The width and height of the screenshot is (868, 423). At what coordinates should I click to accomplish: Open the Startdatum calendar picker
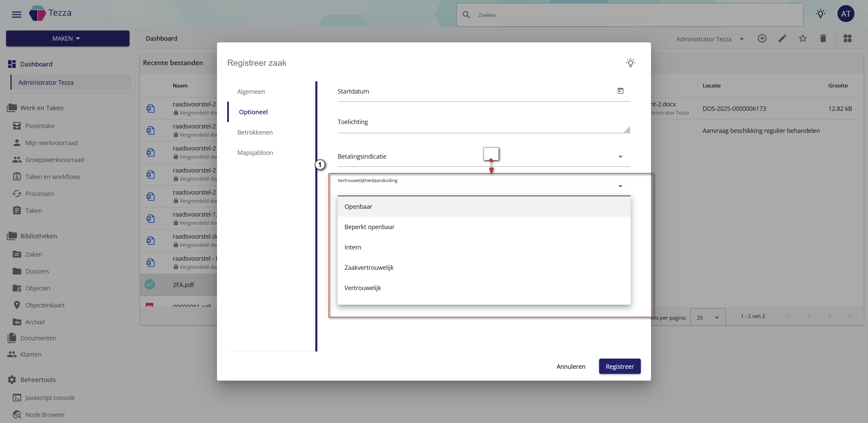click(x=620, y=91)
